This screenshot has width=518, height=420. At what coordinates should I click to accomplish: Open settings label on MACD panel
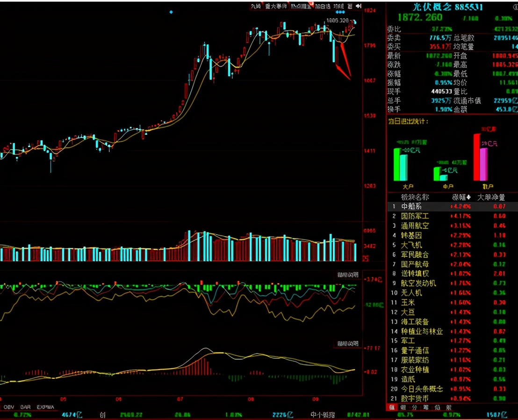click(x=347, y=344)
